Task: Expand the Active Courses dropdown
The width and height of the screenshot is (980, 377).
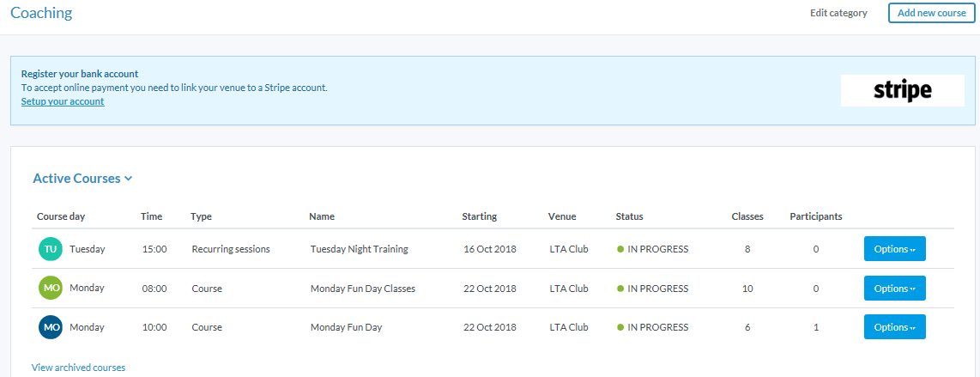Action: pyautogui.click(x=82, y=179)
